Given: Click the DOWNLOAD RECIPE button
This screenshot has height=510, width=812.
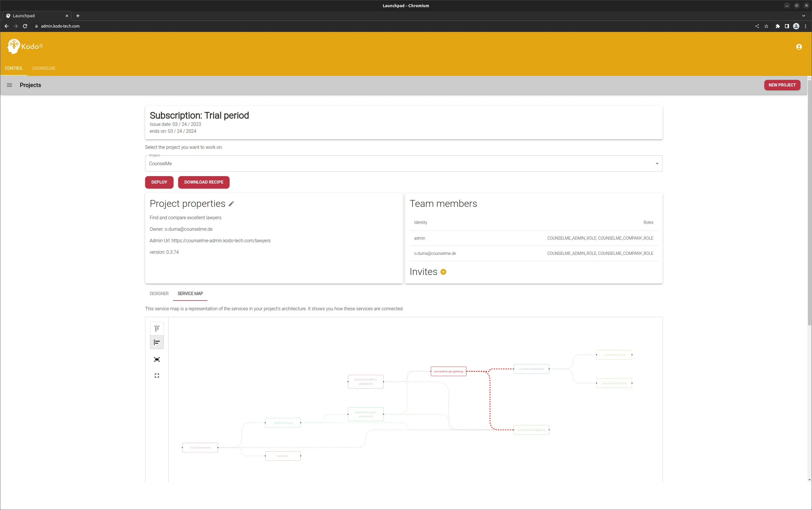Looking at the screenshot, I should click(204, 182).
